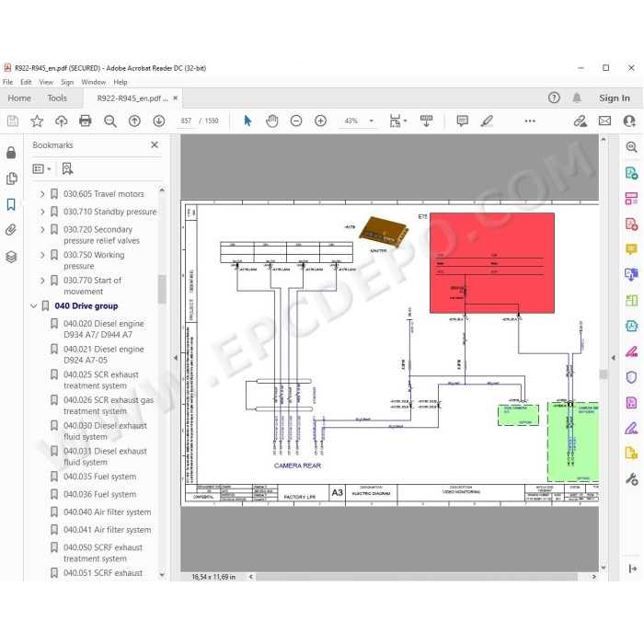Open the 040.035 Fuel system bookmark
The image size is (644, 644).
coord(99,477)
